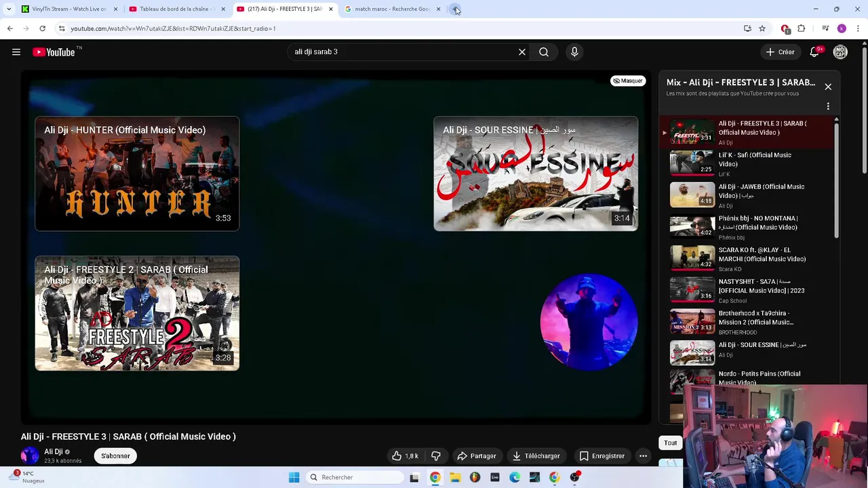Open the Ali Dji channel name link
The height and width of the screenshot is (488, 868).
point(54,451)
